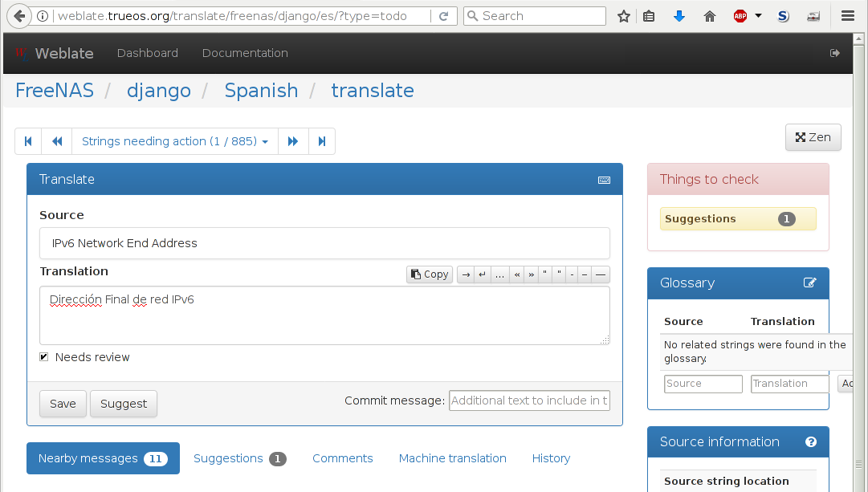The image size is (868, 492).
Task: Save the current translation
Action: click(63, 403)
